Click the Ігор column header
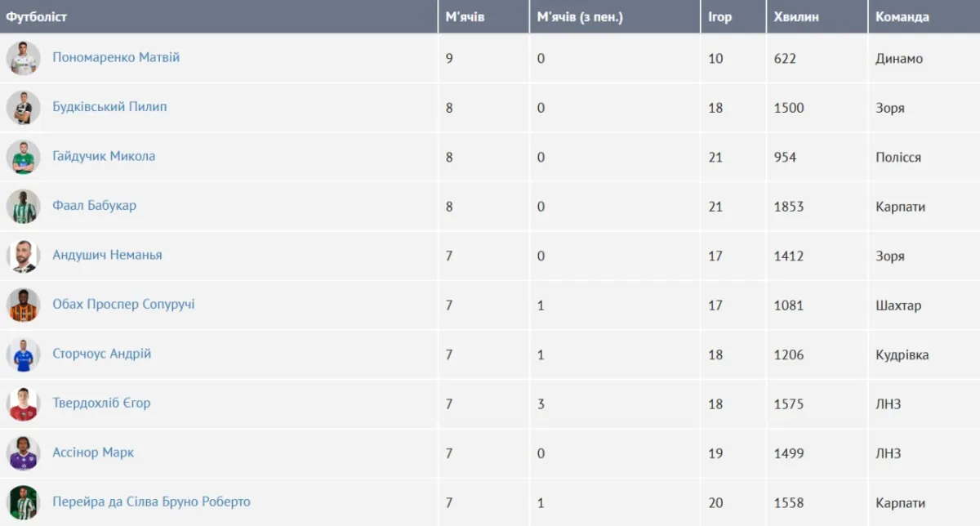Image resolution: width=980 pixels, height=526 pixels. [719, 16]
